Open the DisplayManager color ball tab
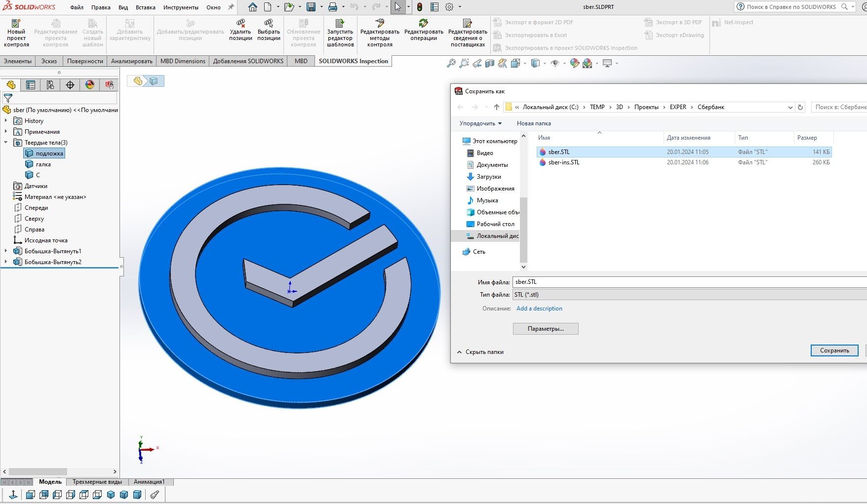The image size is (867, 504). (x=90, y=85)
